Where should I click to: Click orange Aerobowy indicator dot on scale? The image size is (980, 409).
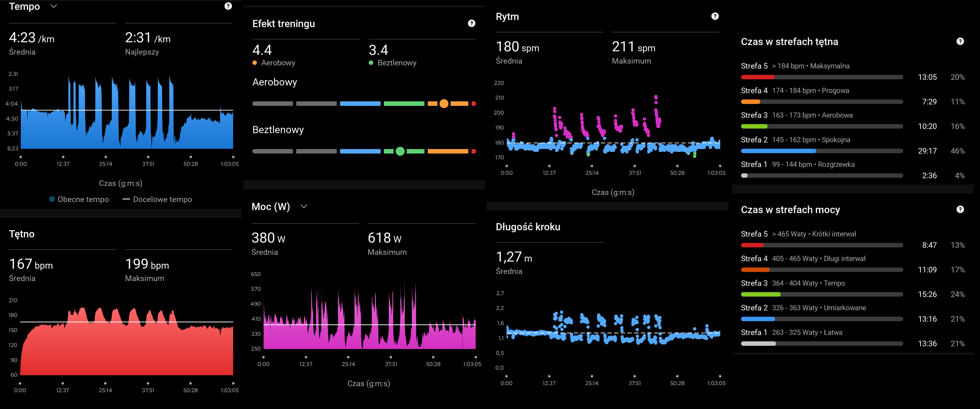click(x=444, y=104)
